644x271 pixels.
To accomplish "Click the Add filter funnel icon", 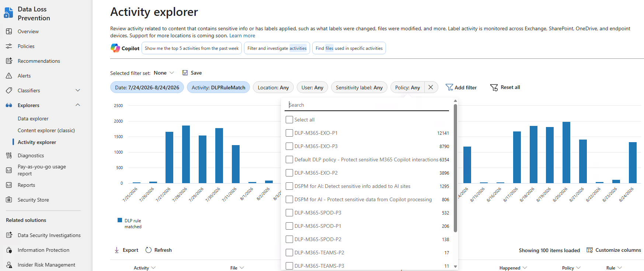I will [449, 88].
